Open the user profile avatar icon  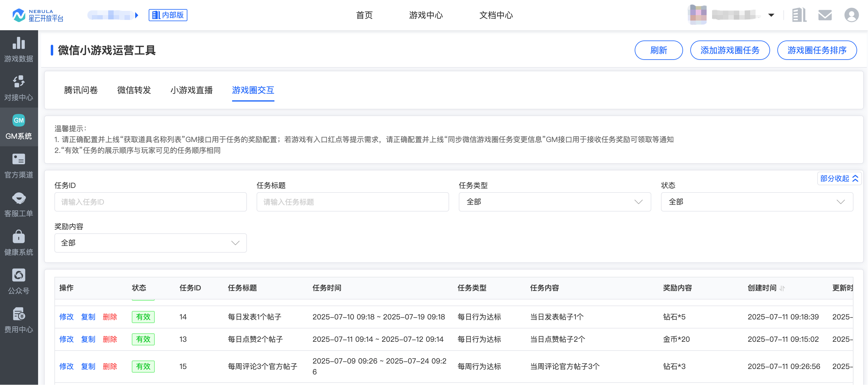tap(851, 15)
